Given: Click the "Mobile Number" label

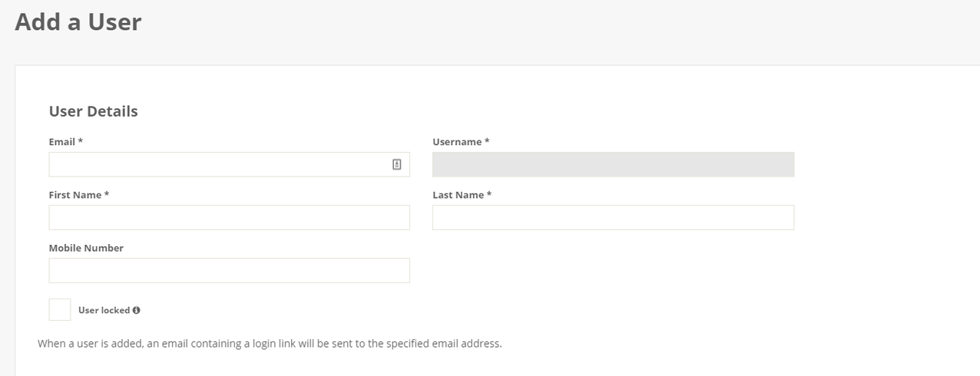Looking at the screenshot, I should pos(86,248).
